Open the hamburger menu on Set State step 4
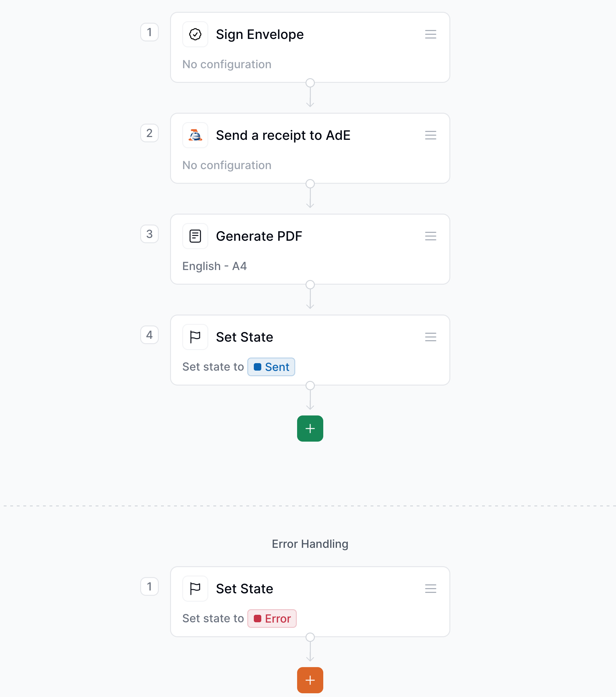Screen dimensions: 616x697 [x=430, y=337]
